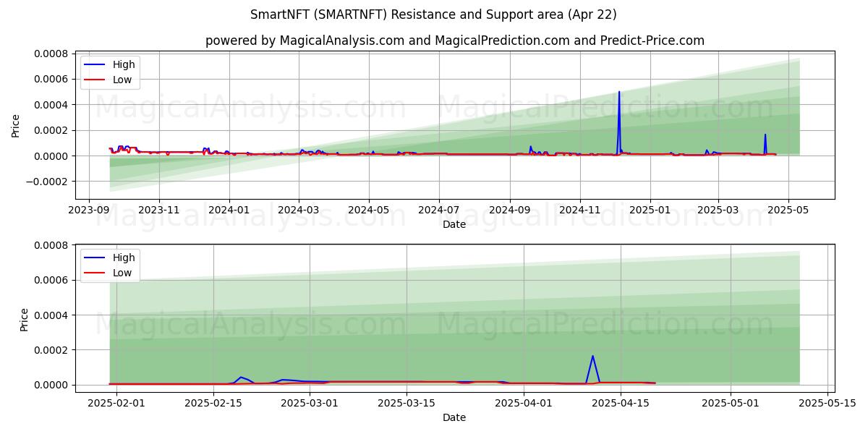This screenshot has height=434, width=868.
Task: Click the '2025-03' tick label on the top chart
Action: [718, 210]
